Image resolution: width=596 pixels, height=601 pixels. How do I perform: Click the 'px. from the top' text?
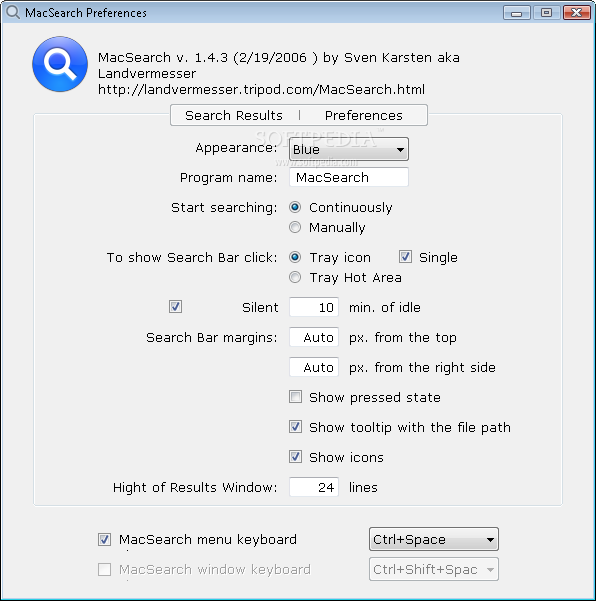[x=403, y=338]
